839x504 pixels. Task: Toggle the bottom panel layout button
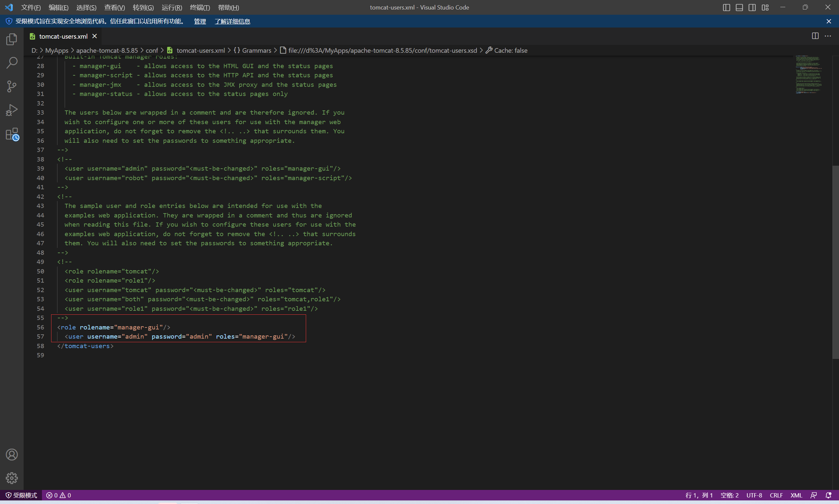pyautogui.click(x=739, y=8)
